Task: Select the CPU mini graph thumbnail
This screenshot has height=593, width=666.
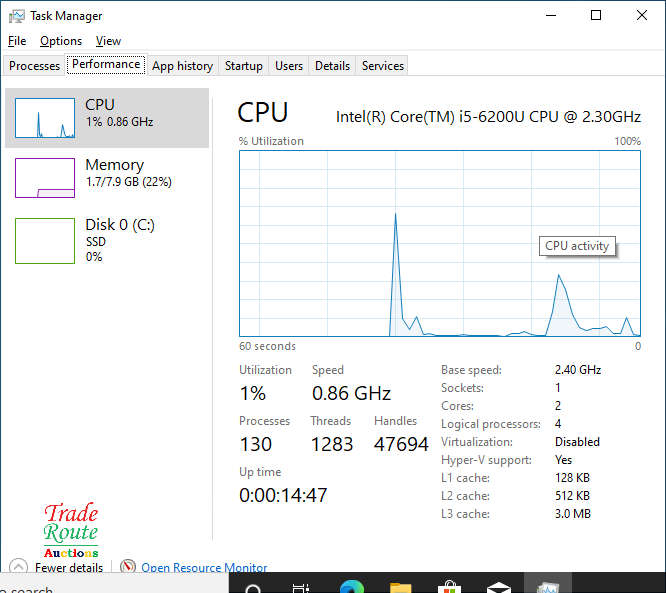Action: click(45, 118)
